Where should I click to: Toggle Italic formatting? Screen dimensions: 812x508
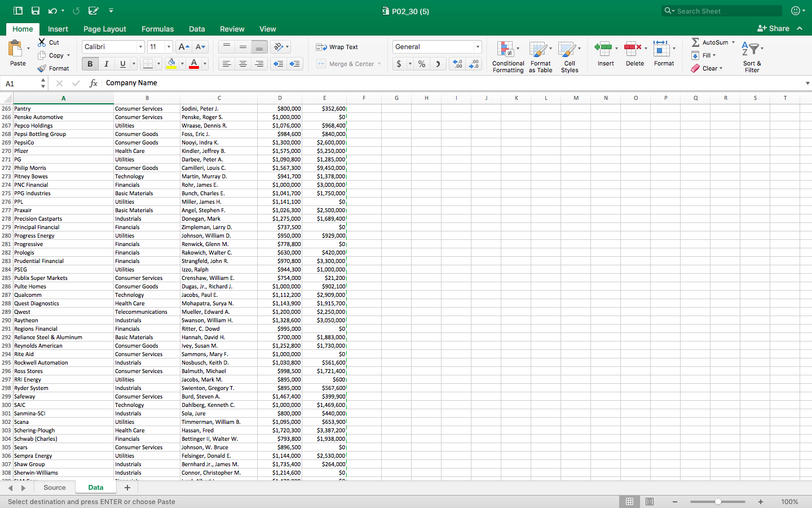point(106,64)
